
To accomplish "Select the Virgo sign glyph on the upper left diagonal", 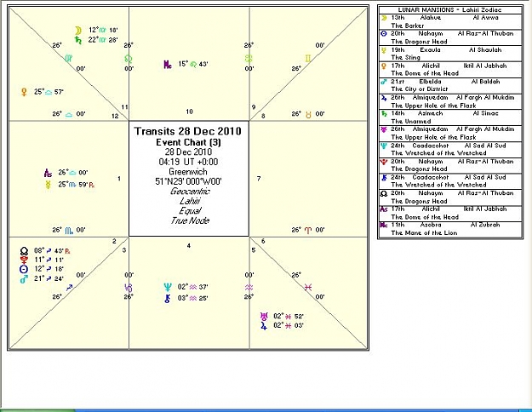I will pyautogui.click(x=69, y=59).
